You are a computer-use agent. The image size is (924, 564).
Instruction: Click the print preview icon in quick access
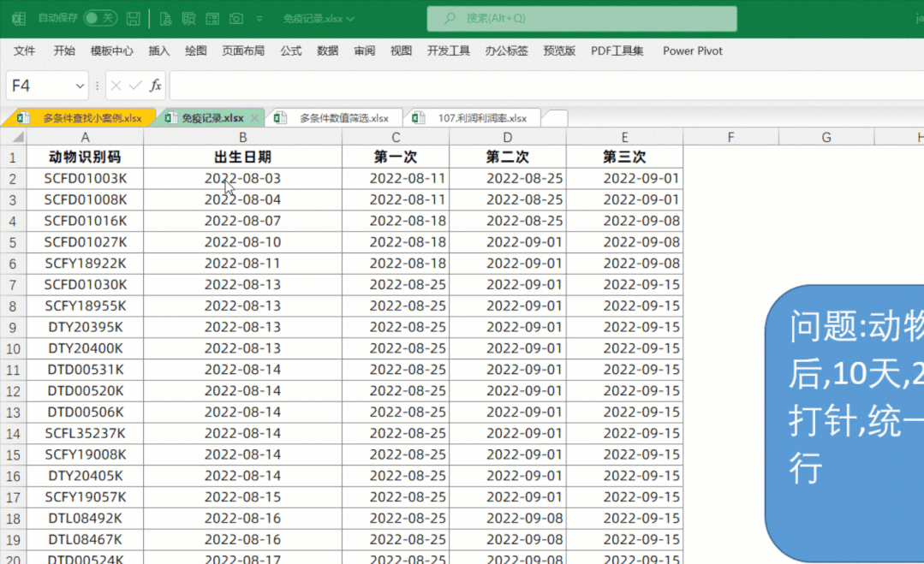165,19
